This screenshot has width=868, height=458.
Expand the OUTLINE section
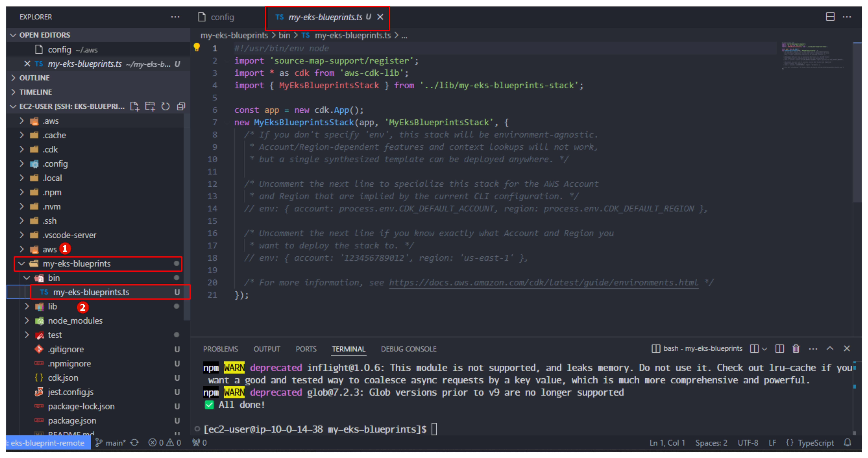tap(98, 78)
